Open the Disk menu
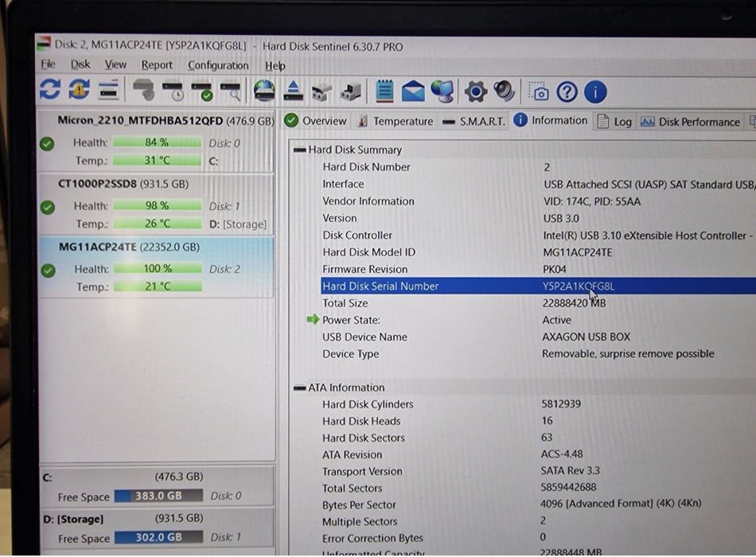Screen dimensions: 756x557 click(x=80, y=64)
